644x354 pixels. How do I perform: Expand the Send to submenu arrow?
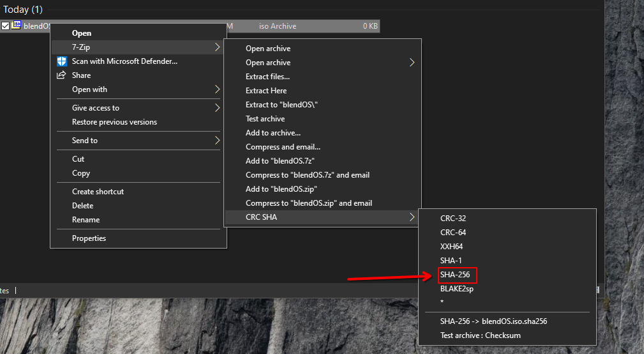217,141
